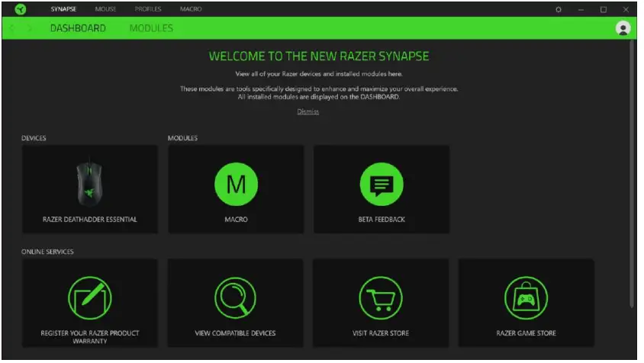Open the PROFILES top menu
The height and width of the screenshot is (363, 644).
(149, 9)
